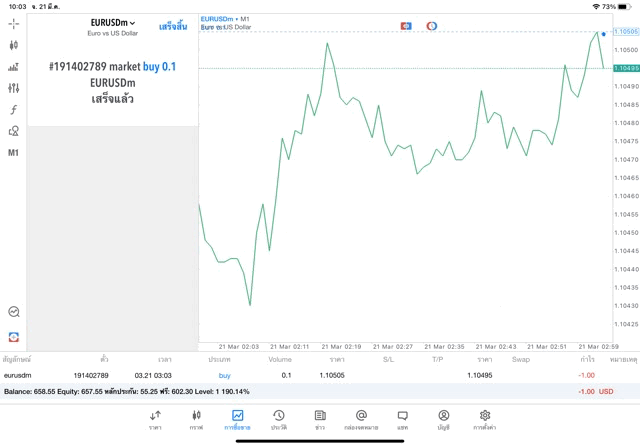Click open price 1.10505 cell
640x447 pixels.
point(332,375)
